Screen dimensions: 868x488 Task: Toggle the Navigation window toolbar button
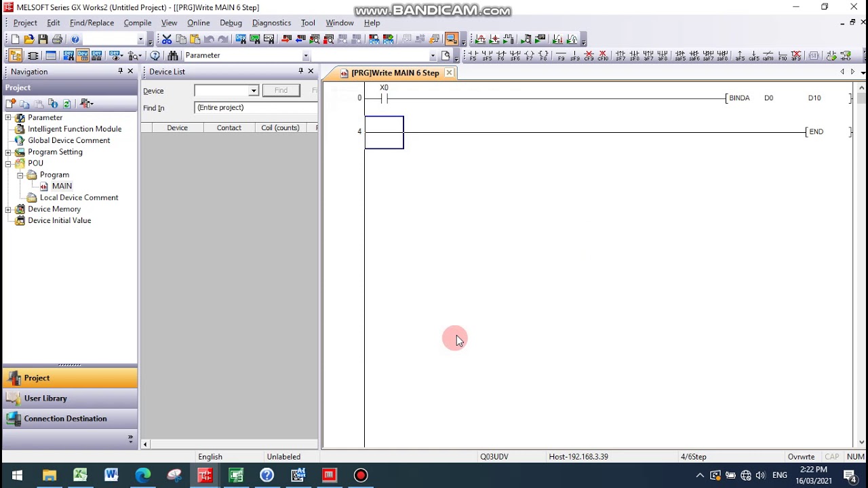pyautogui.click(x=15, y=56)
